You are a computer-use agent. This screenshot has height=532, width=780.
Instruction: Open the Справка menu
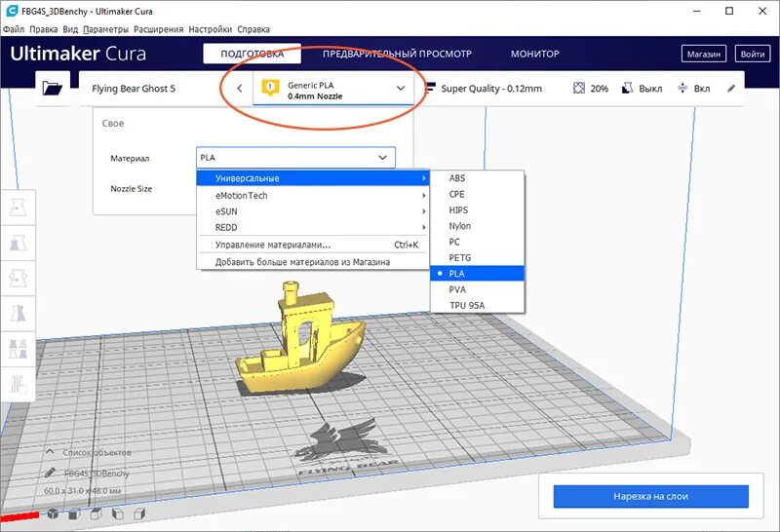[x=253, y=29]
